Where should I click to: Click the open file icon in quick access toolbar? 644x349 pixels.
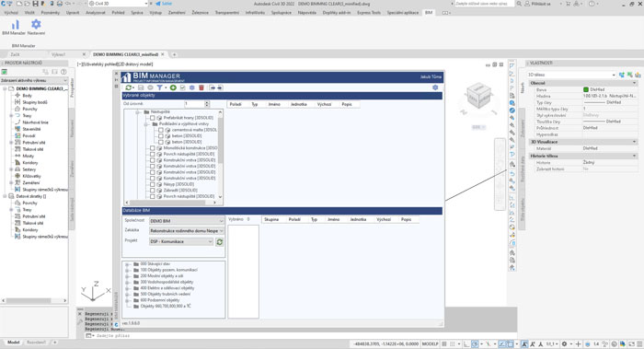pyautogui.click(x=27, y=4)
